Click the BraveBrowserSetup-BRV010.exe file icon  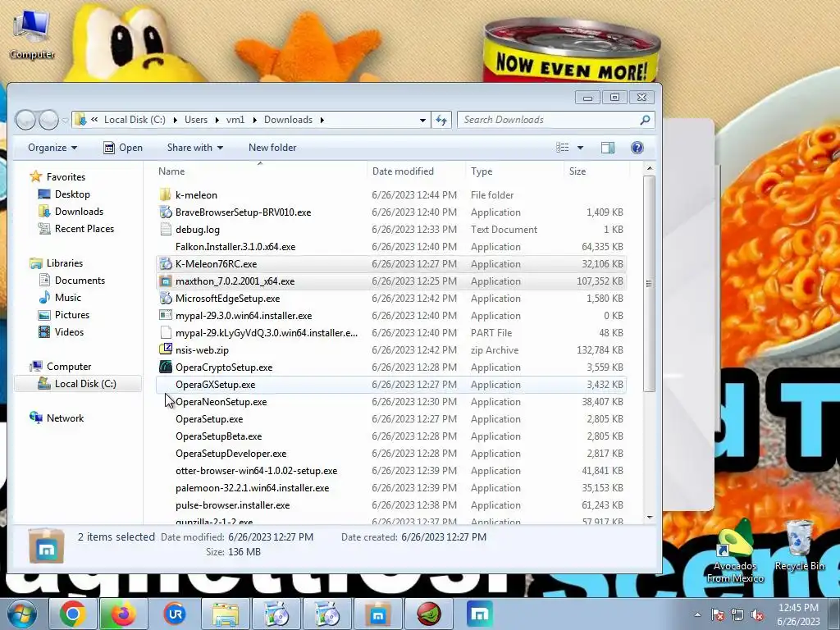tap(166, 212)
